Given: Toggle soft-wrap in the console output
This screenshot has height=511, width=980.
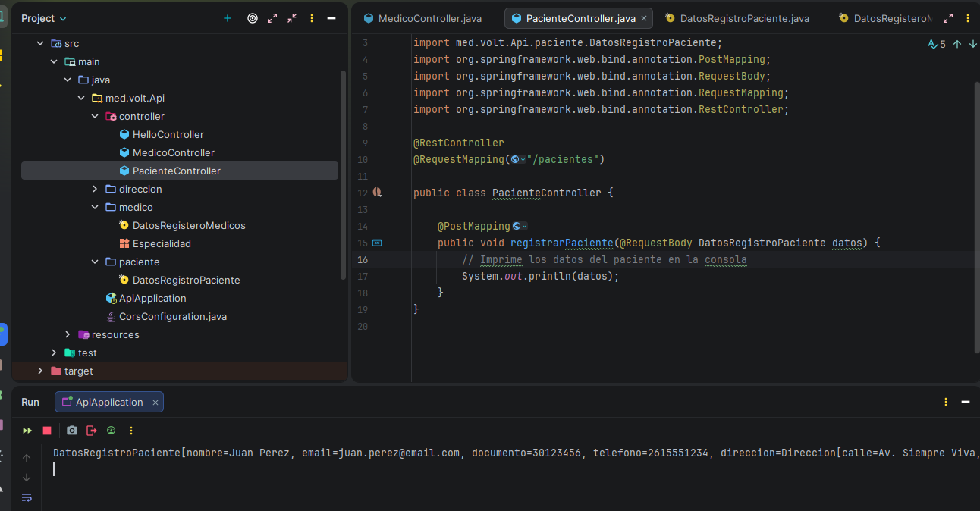Looking at the screenshot, I should tap(27, 497).
